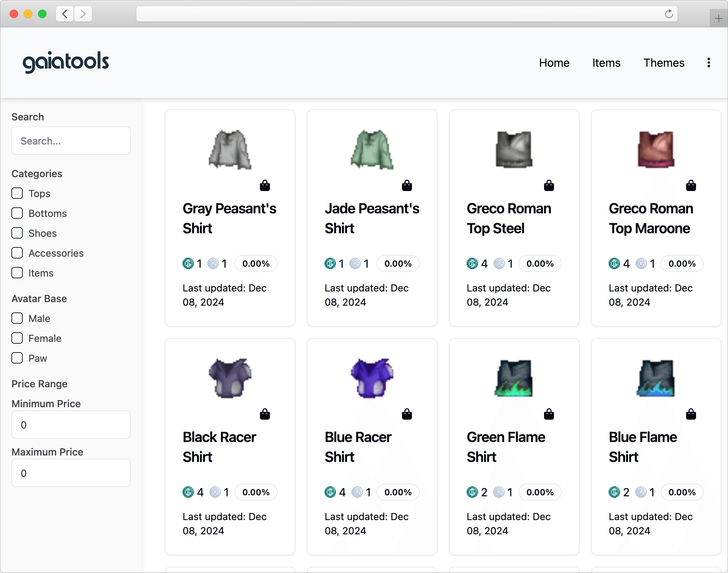Click the shopping bag icon on Greco Roman Top Maroone
The height and width of the screenshot is (573, 728).
[691, 185]
